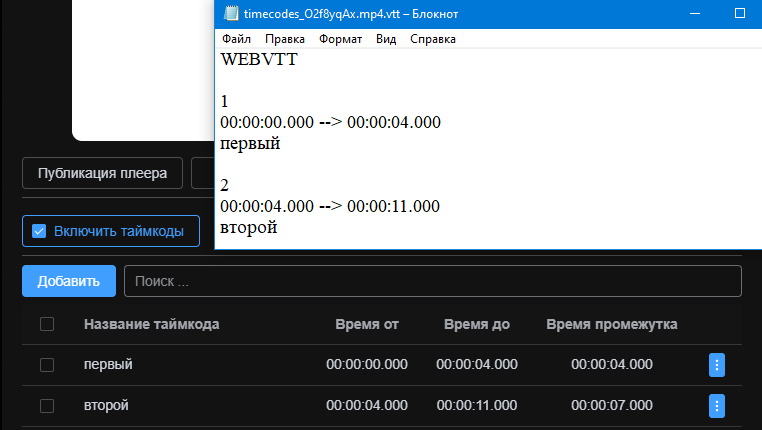Click start time 00:00:04.000 of второй row

[367, 405]
